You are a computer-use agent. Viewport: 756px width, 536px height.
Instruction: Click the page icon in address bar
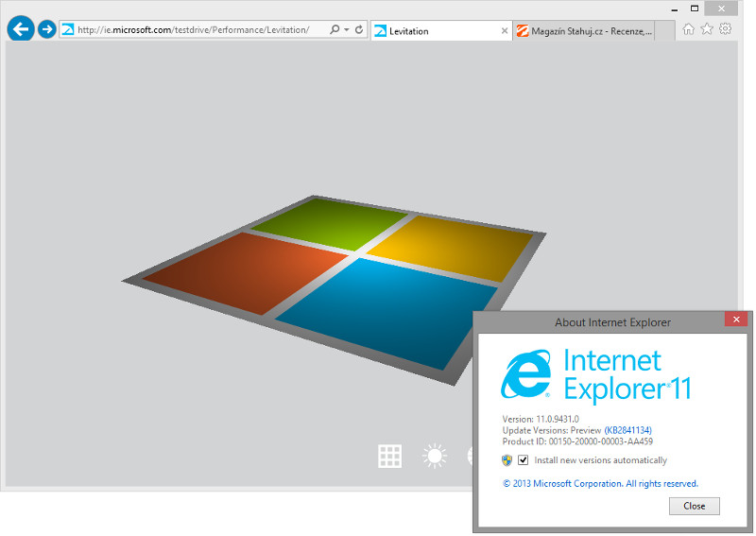[x=68, y=30]
